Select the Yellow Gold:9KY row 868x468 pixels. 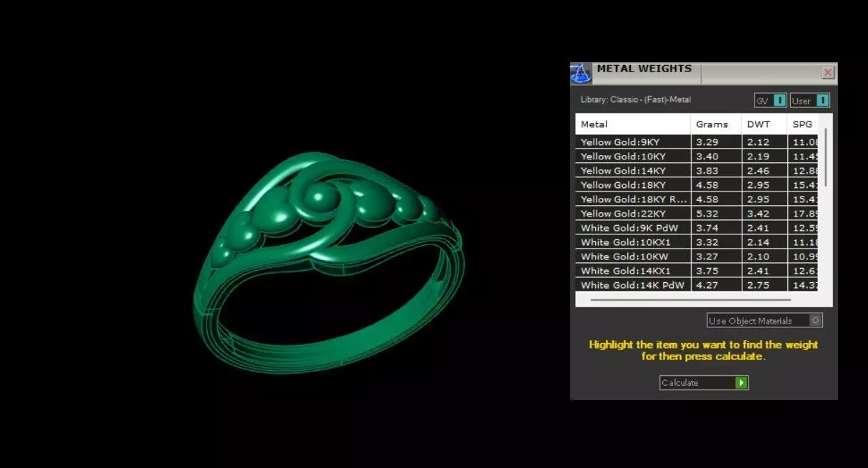[697, 142]
